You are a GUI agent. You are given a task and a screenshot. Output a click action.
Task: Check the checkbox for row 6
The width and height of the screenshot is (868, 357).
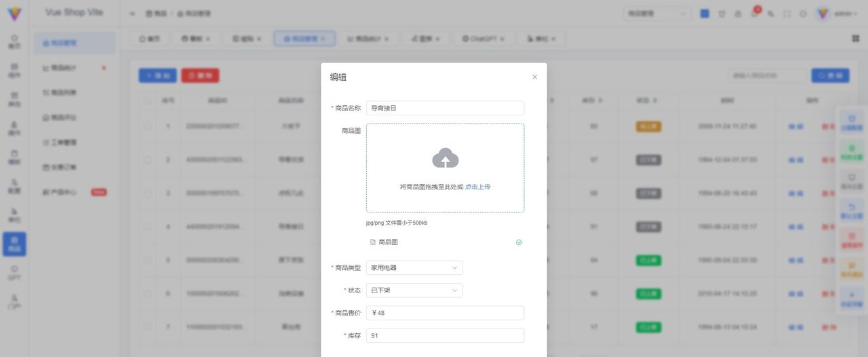click(x=147, y=293)
